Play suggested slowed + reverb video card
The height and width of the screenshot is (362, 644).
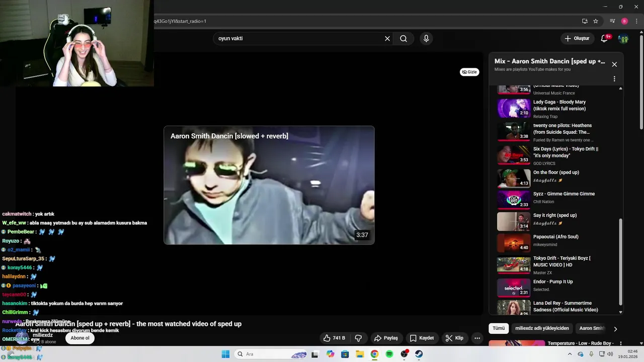tap(269, 185)
